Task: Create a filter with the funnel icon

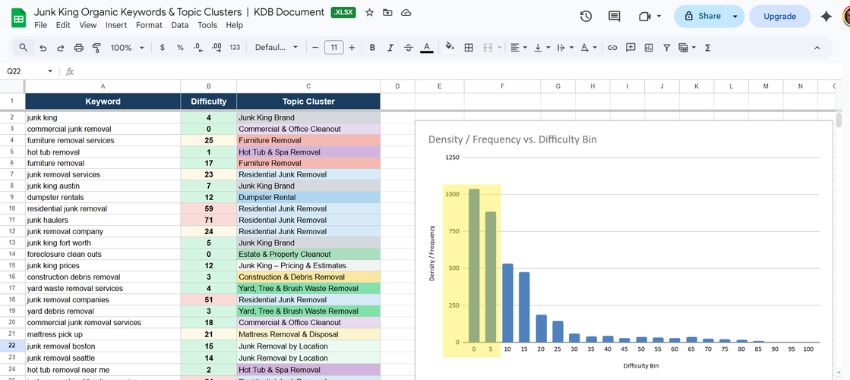Action: tap(667, 48)
